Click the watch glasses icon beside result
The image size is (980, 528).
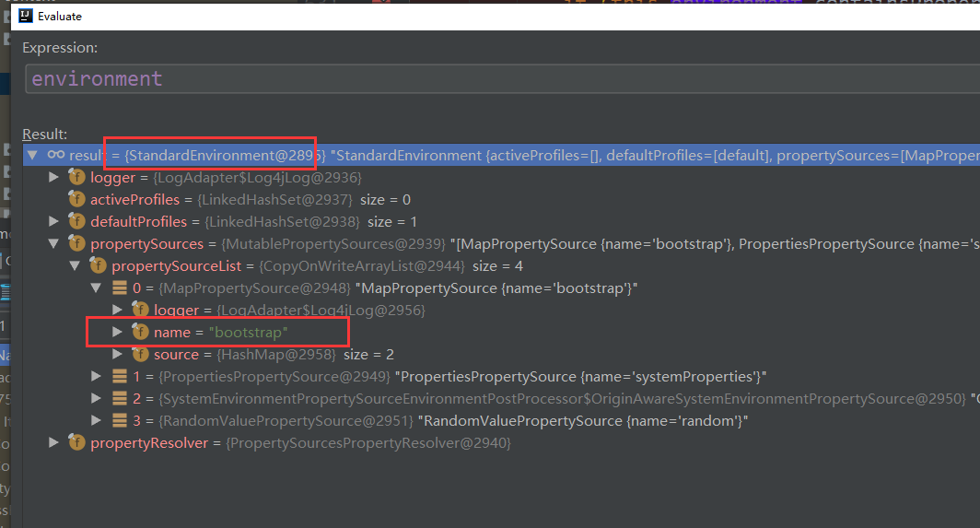[55, 155]
